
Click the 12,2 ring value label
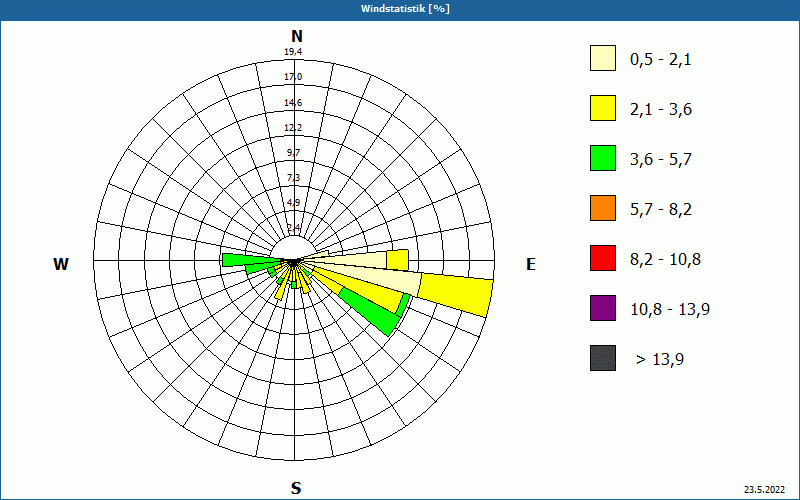tap(293, 128)
